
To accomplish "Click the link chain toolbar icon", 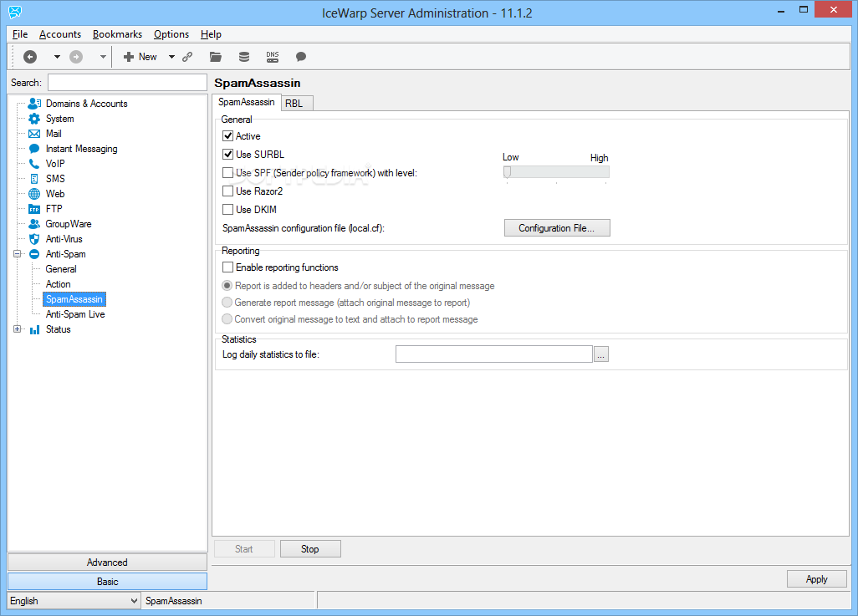I will click(x=187, y=57).
